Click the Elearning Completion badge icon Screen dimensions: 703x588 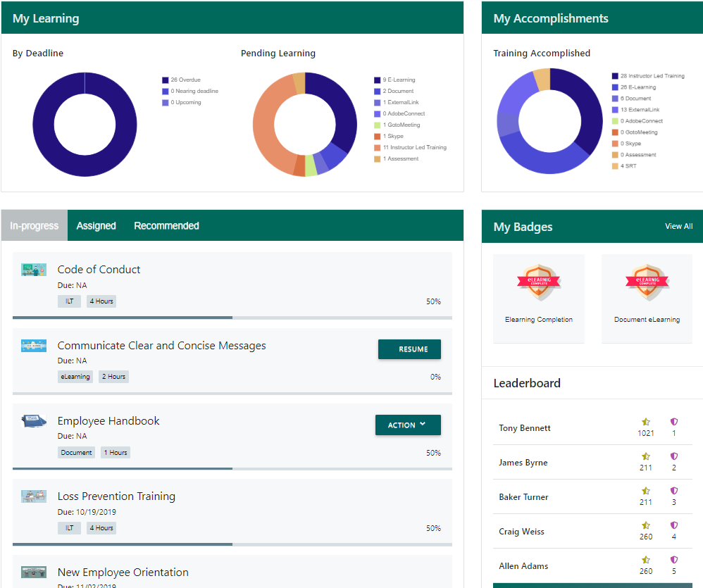[538, 282]
